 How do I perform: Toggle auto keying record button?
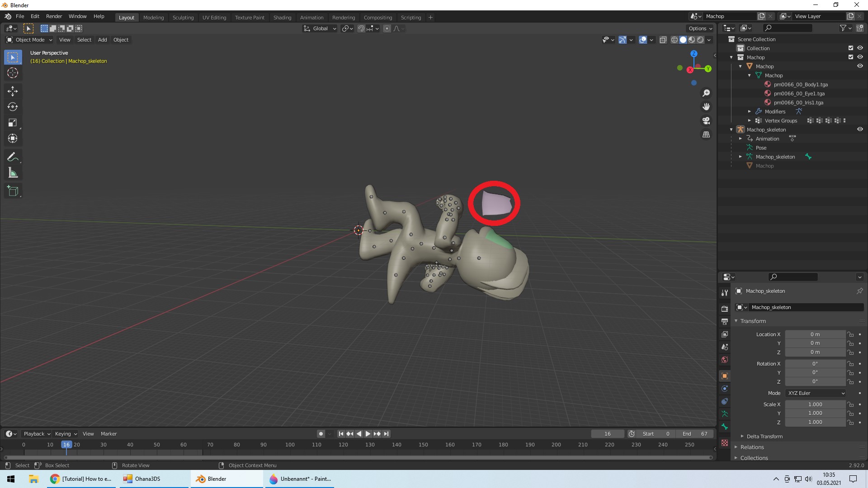point(321,434)
